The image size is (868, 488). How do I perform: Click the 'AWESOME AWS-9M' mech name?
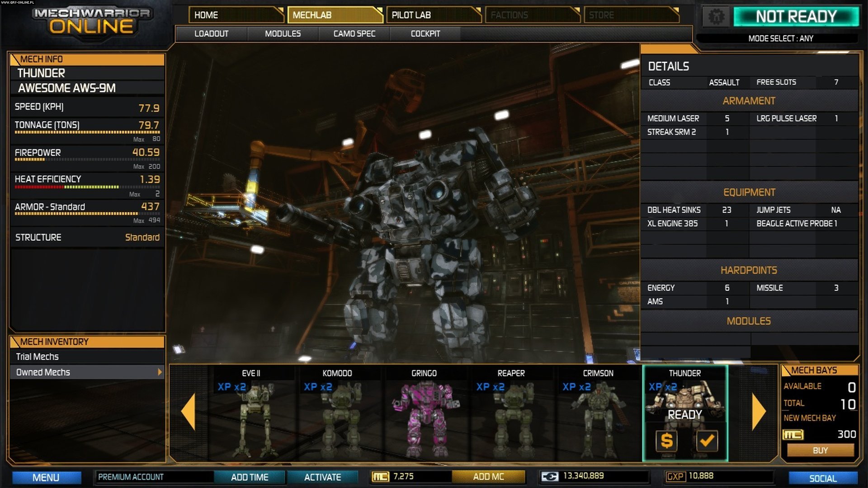[x=67, y=88]
